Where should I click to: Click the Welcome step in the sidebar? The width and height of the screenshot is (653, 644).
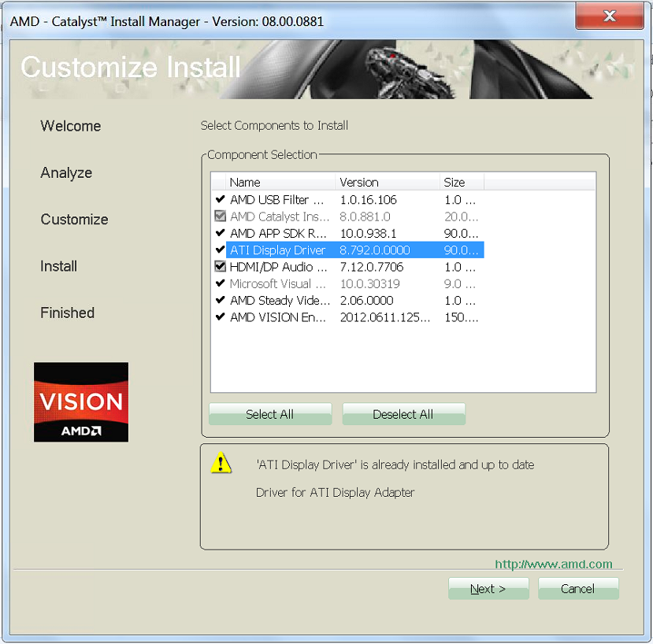pos(71,126)
